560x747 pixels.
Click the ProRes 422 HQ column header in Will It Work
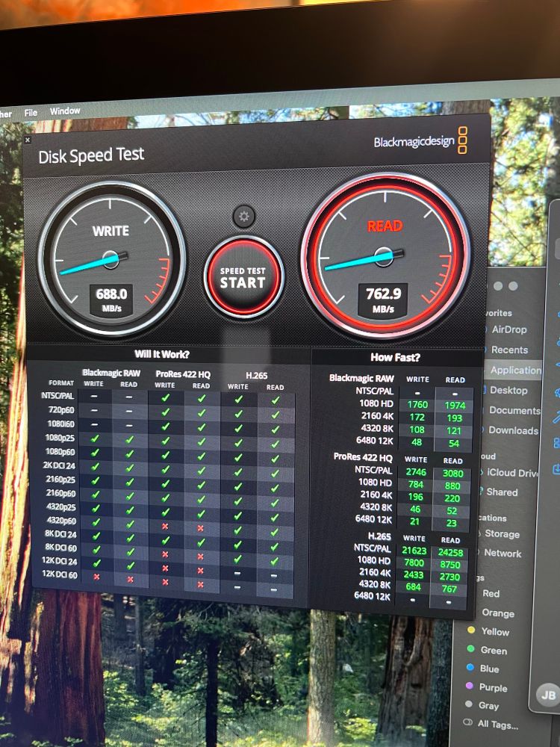point(183,374)
